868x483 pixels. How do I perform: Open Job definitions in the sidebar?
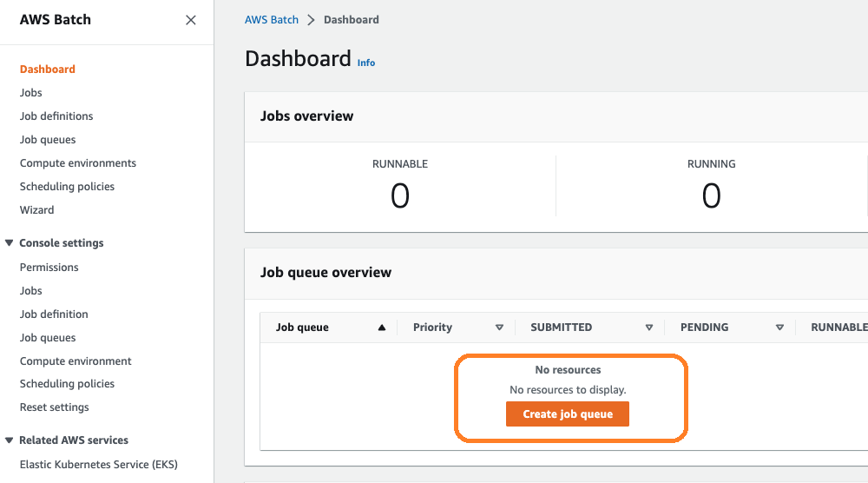point(56,116)
